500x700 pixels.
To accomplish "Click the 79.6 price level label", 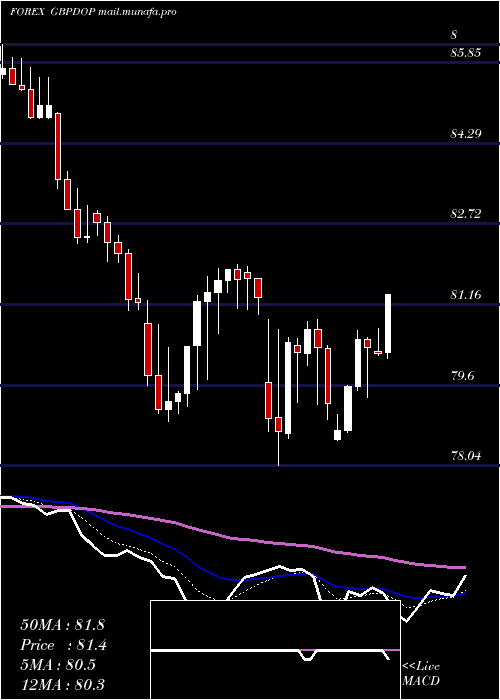I will pyautogui.click(x=462, y=375).
